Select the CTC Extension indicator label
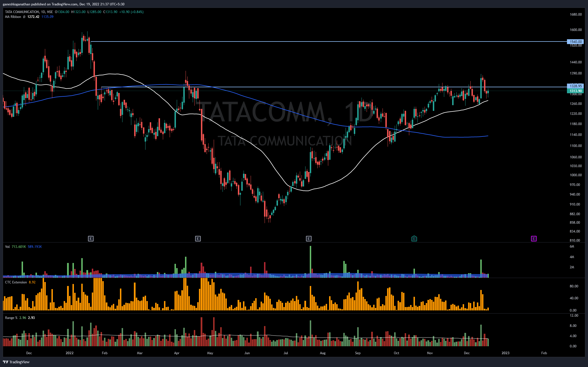The height and width of the screenshot is (367, 588). [x=16, y=282]
